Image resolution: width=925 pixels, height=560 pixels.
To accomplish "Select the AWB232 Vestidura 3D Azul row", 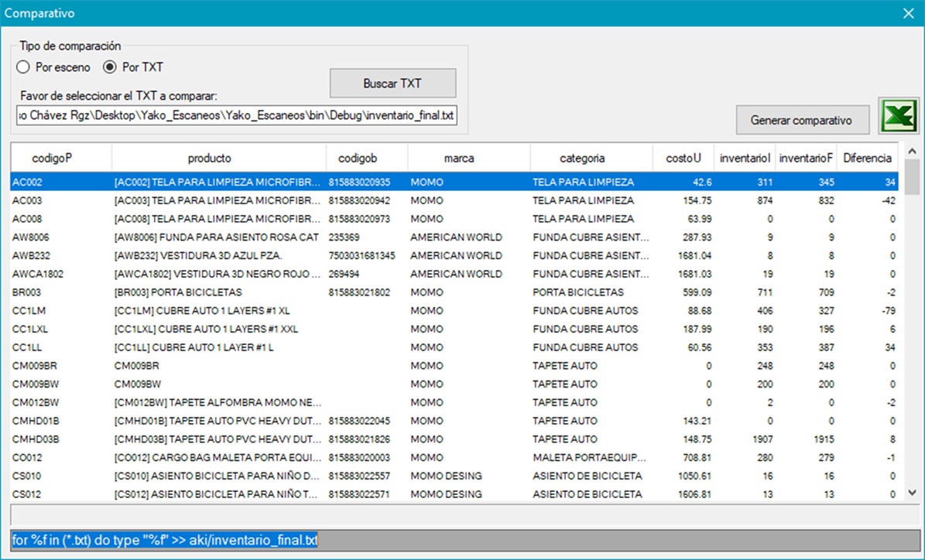I will 217,255.
